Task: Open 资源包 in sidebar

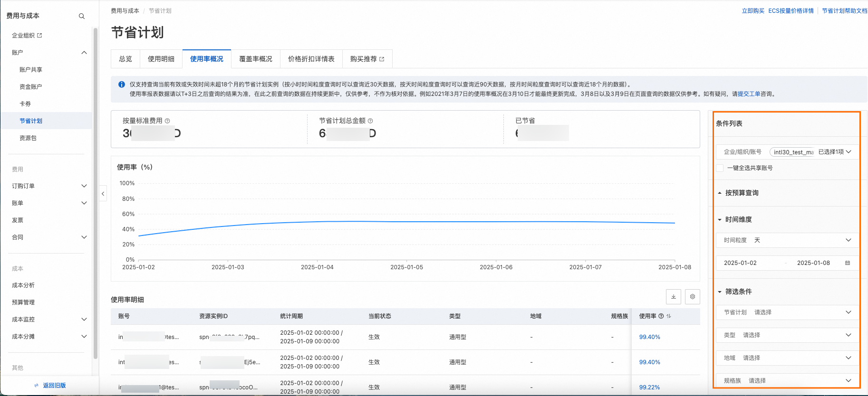Action: point(28,138)
